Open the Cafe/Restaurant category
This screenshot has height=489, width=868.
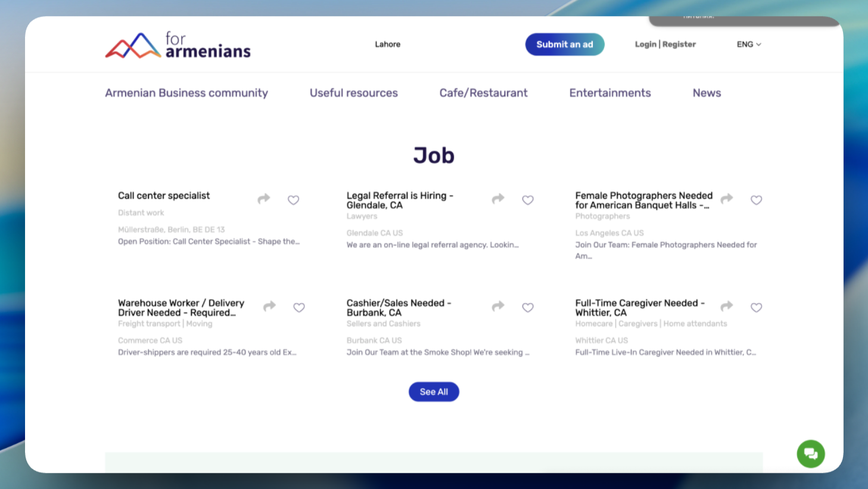484,93
